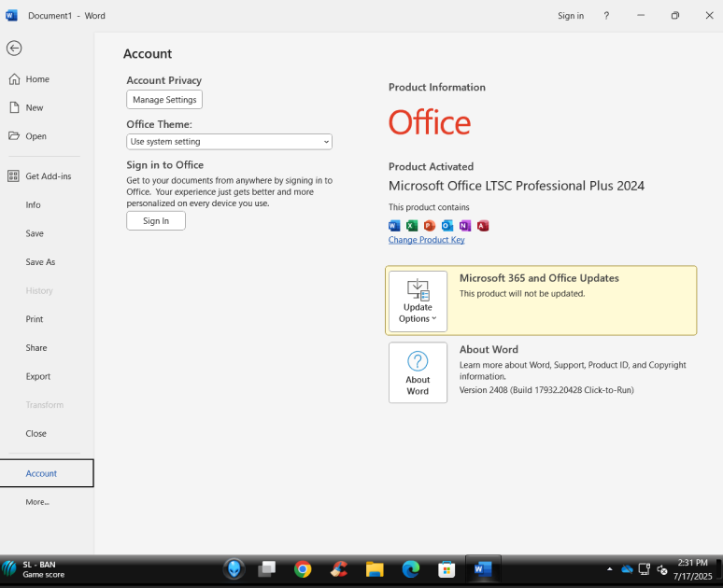723x588 pixels.
Task: Click Sign in in the title bar
Action: 571,16
